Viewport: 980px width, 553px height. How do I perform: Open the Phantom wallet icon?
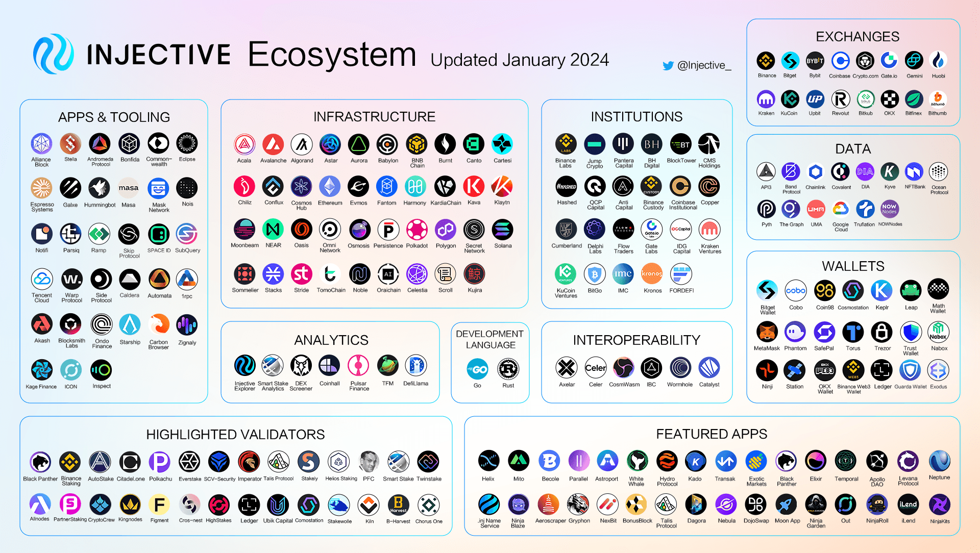(x=795, y=332)
